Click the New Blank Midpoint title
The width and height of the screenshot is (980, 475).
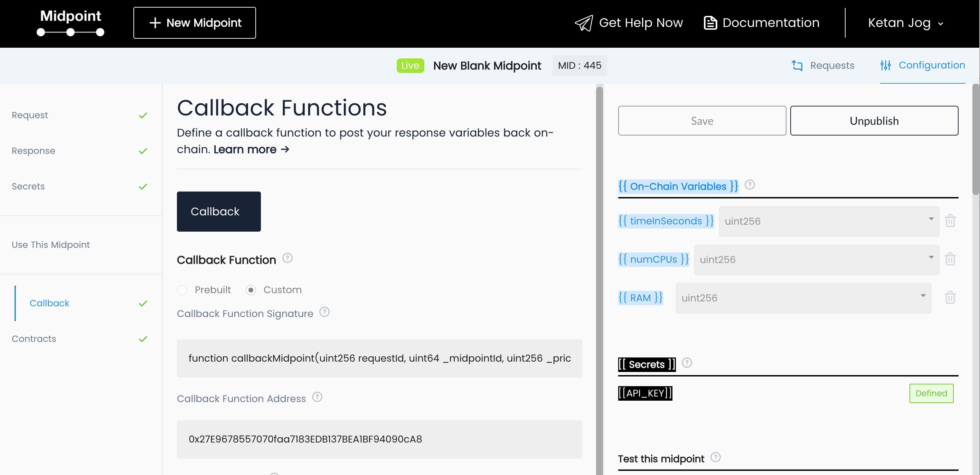(487, 66)
